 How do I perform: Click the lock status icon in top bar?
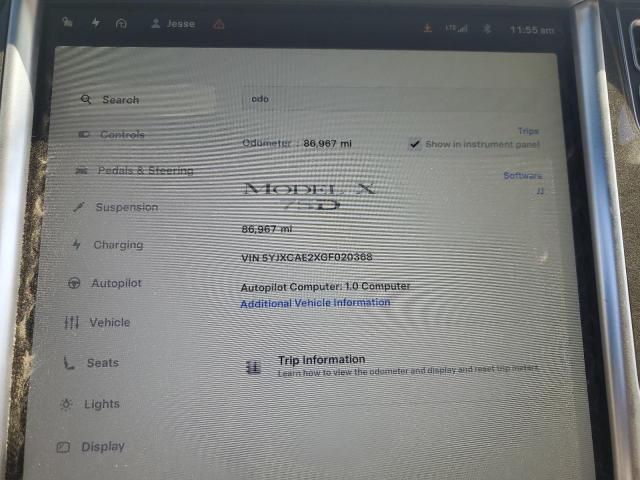(67, 22)
